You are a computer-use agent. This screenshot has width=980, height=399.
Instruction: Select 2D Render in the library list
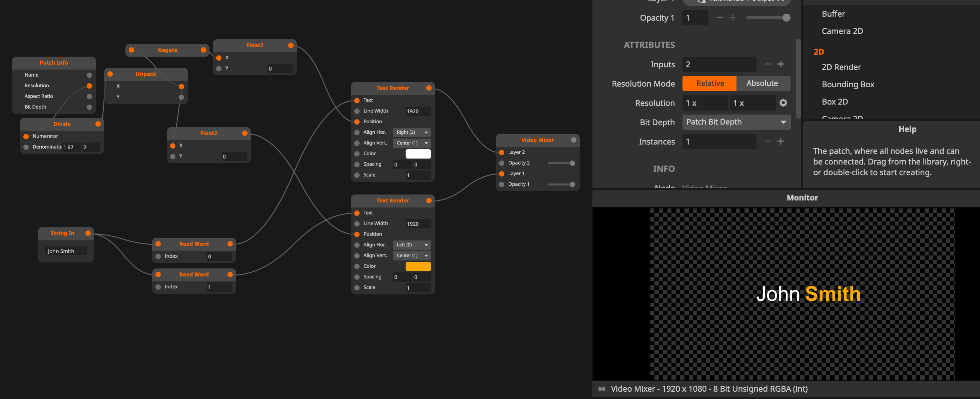point(841,67)
